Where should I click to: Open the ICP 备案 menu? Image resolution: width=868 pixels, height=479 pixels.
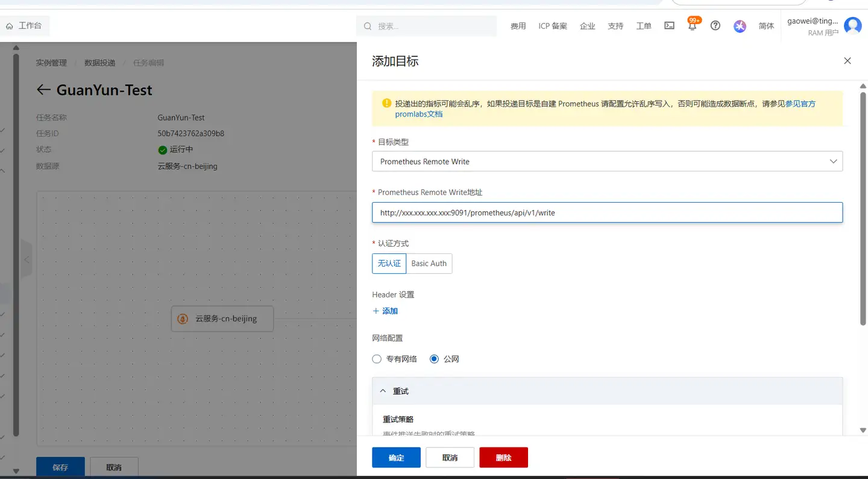(x=552, y=26)
